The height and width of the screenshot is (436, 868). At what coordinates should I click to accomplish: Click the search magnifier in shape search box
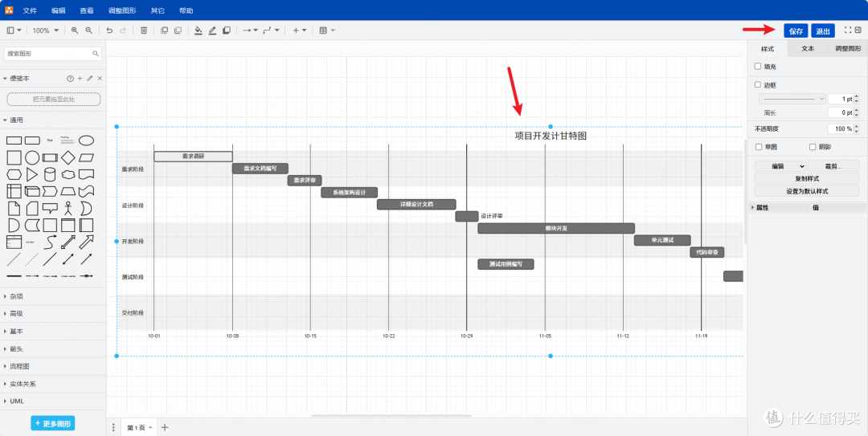[95, 54]
